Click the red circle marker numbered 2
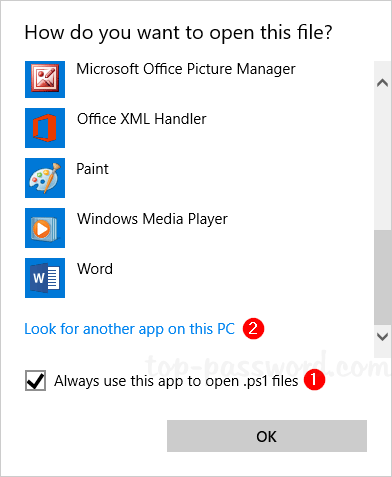The image size is (392, 477). point(253,329)
